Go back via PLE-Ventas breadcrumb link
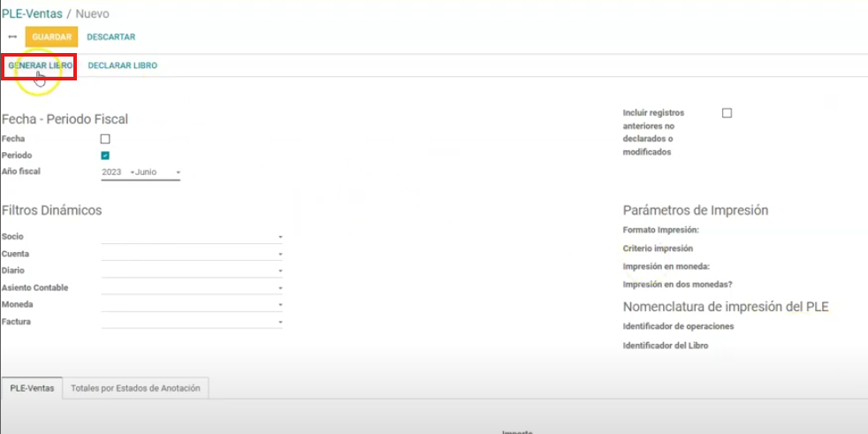The height and width of the screenshot is (434, 868). pos(30,14)
